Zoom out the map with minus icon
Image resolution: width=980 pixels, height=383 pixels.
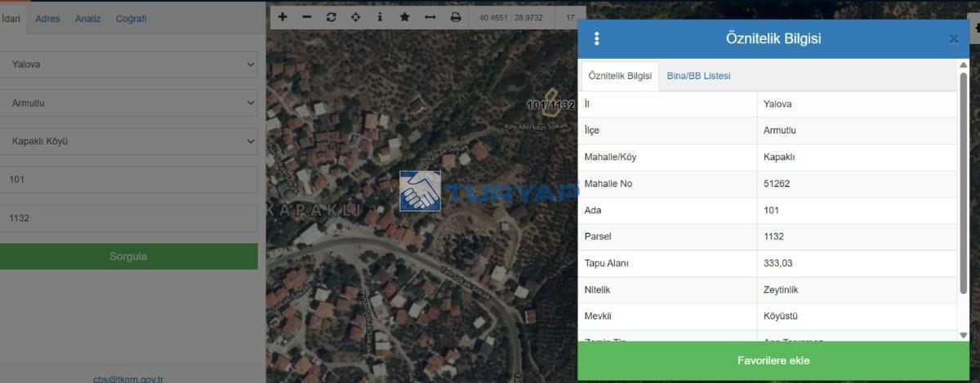point(307,17)
